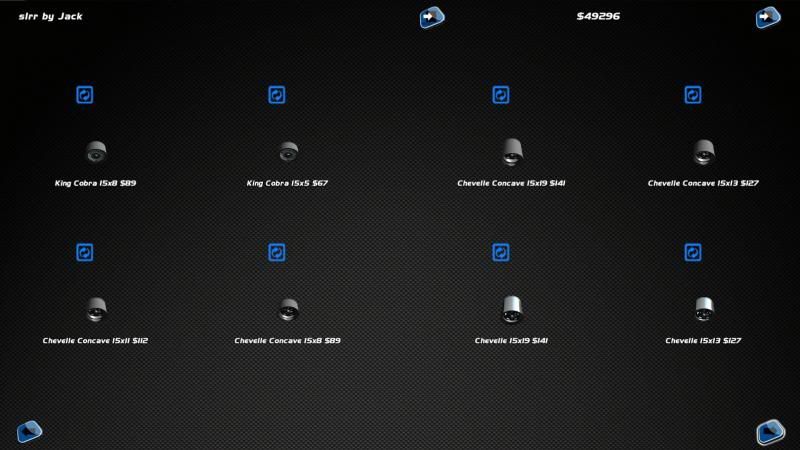Viewport: 800px width, 450px height.
Task: Click the Chevelle Concave 15x19 $141 label
Action: [511, 183]
